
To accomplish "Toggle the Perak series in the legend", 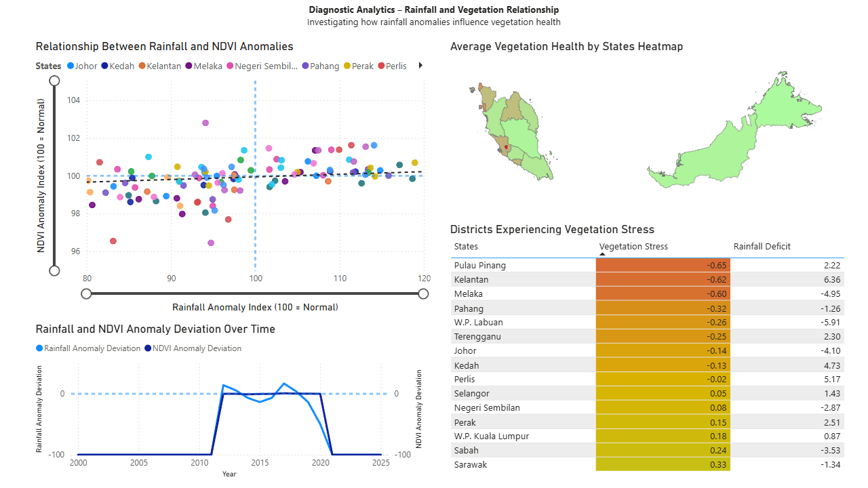I will click(346, 66).
